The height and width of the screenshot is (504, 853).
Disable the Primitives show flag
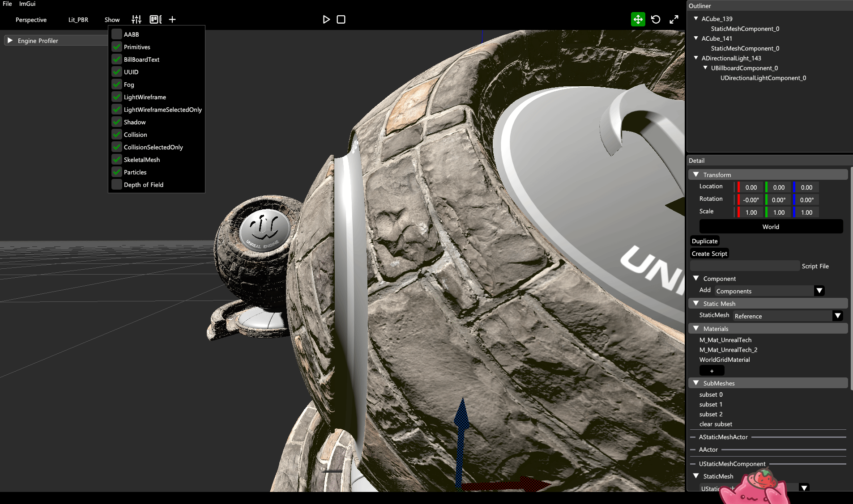pyautogui.click(x=117, y=47)
